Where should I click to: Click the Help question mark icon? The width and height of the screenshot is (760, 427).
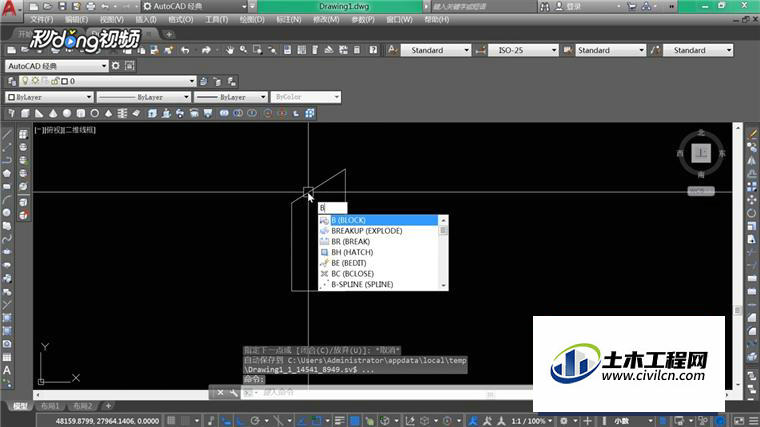coord(373,50)
